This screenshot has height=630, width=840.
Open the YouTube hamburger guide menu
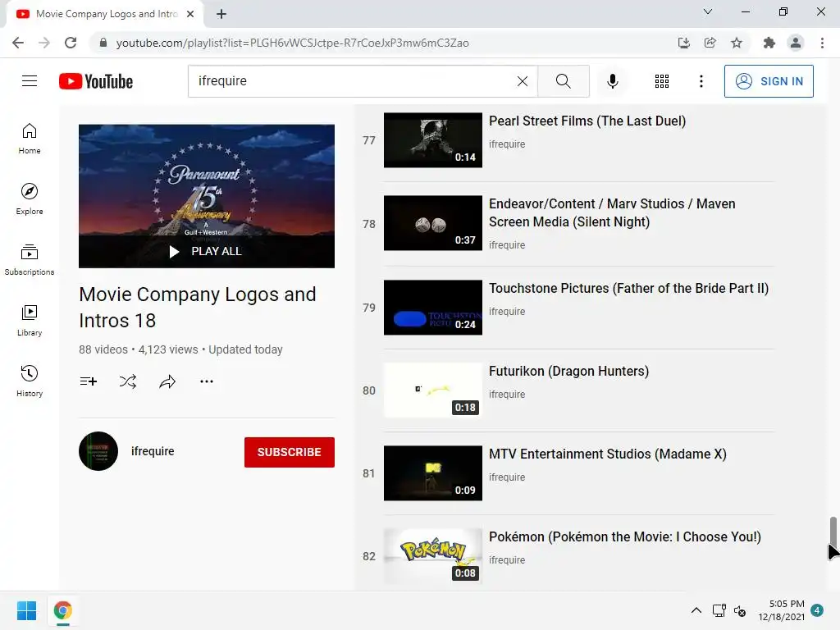(x=30, y=81)
